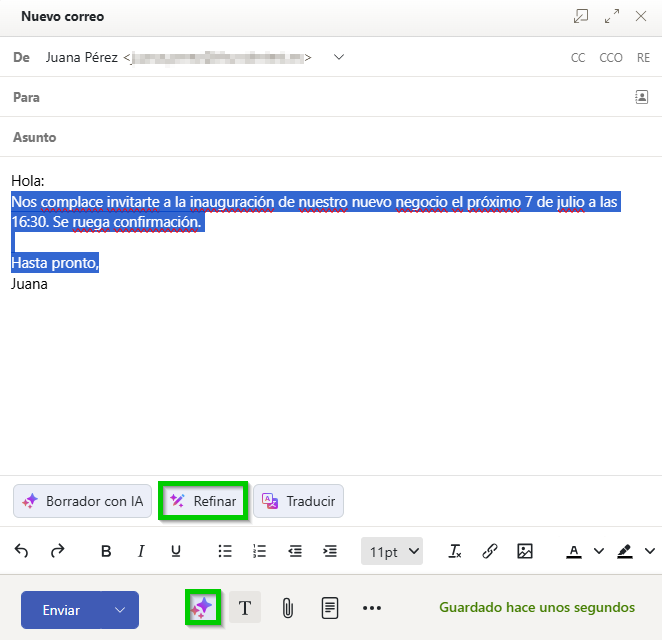Attach a file with paperclip icon
Viewport: 662px width, 640px height.
pos(287,607)
